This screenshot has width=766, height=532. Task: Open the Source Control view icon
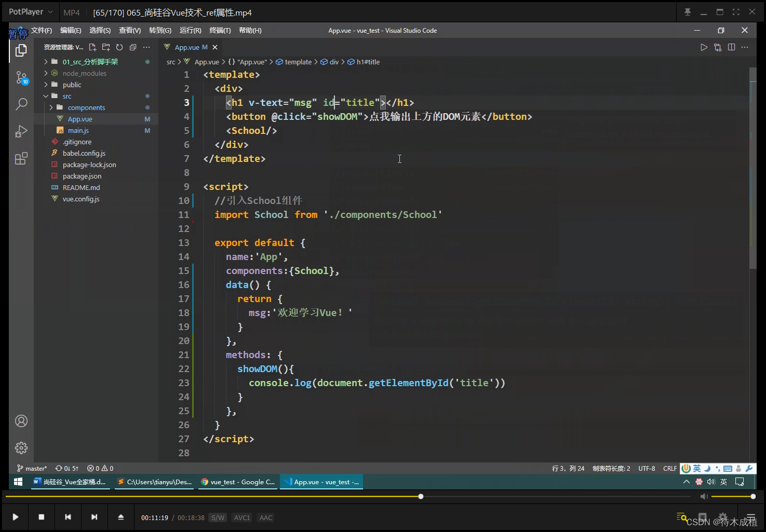tap(21, 78)
